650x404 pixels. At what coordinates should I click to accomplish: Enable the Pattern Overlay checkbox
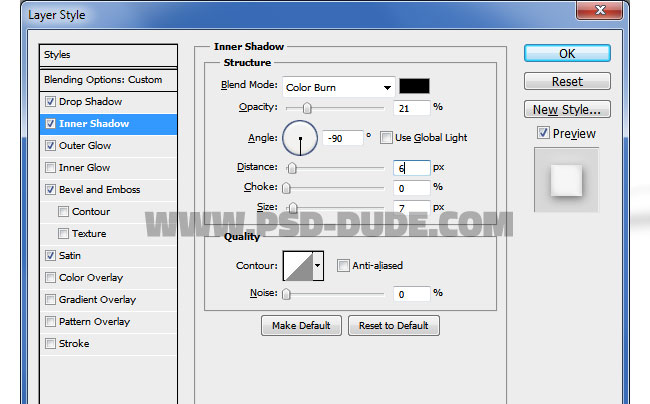coord(50,321)
